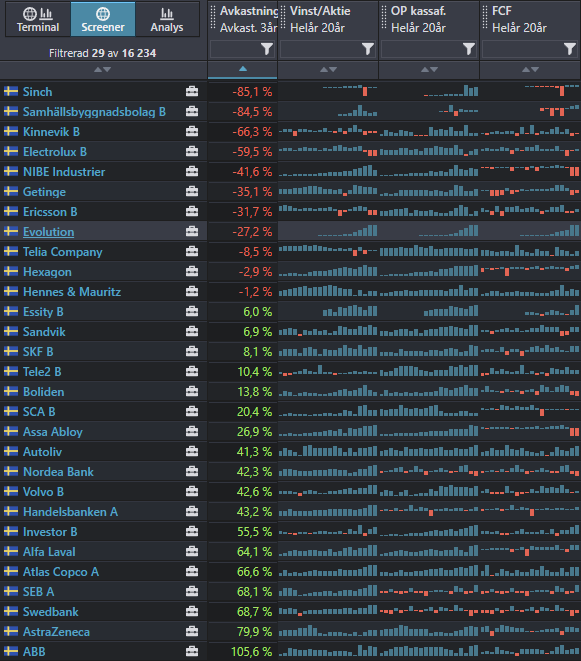The height and width of the screenshot is (661, 581).
Task: Click drag handle dots of FCF column
Action: [x=485, y=17]
